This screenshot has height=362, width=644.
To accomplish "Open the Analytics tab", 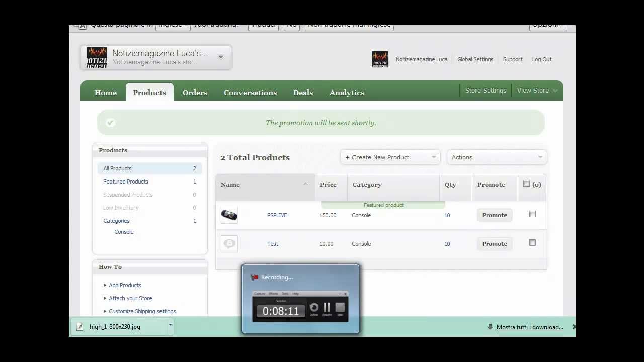I will (347, 93).
